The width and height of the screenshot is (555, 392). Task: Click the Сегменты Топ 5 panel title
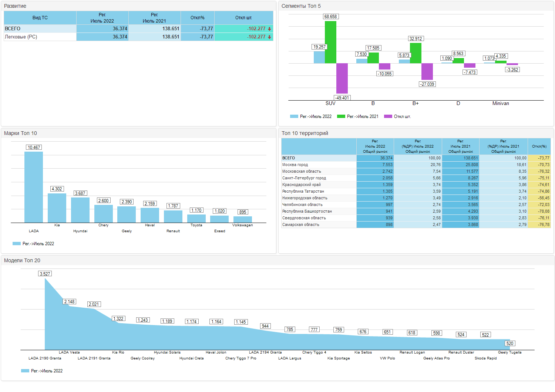click(x=301, y=6)
